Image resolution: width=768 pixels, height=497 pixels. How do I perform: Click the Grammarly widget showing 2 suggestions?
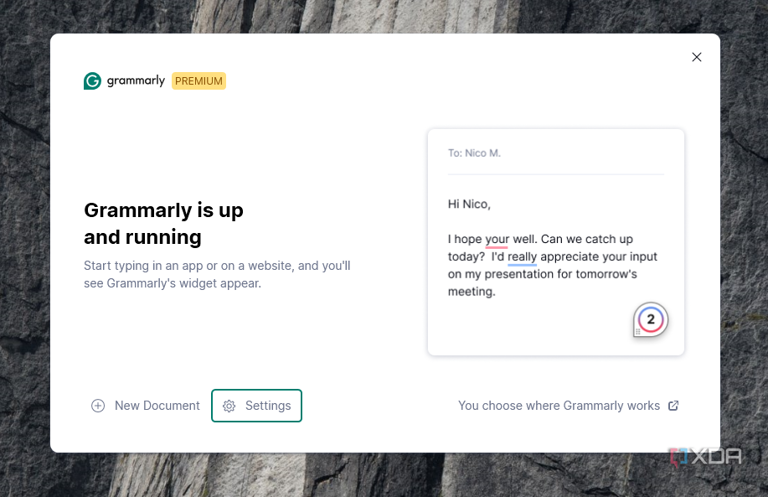650,320
